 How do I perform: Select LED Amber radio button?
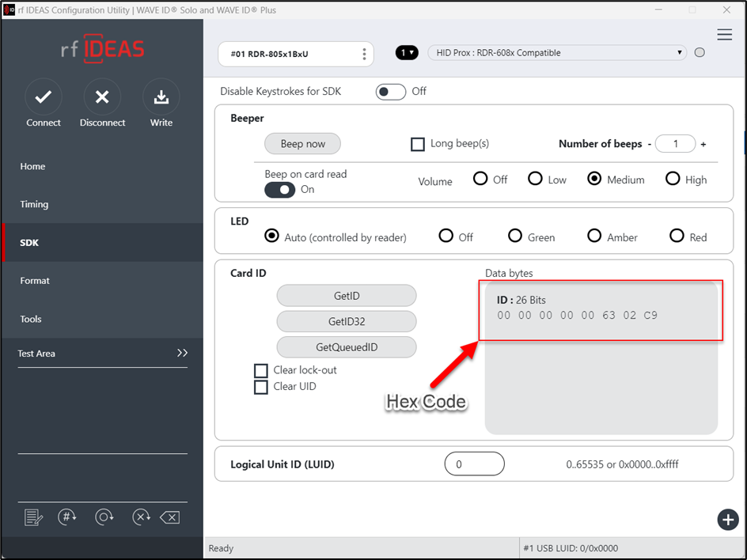[x=594, y=236]
